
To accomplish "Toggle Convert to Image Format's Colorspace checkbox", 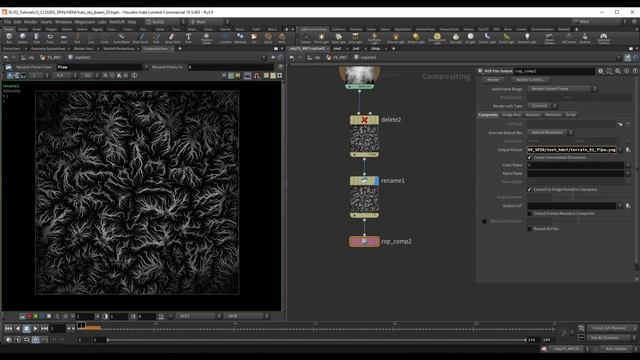I will 530,189.
